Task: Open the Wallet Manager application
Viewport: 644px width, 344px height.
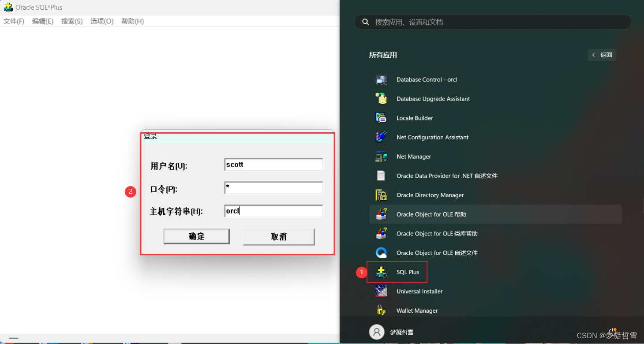Action: pyautogui.click(x=416, y=310)
